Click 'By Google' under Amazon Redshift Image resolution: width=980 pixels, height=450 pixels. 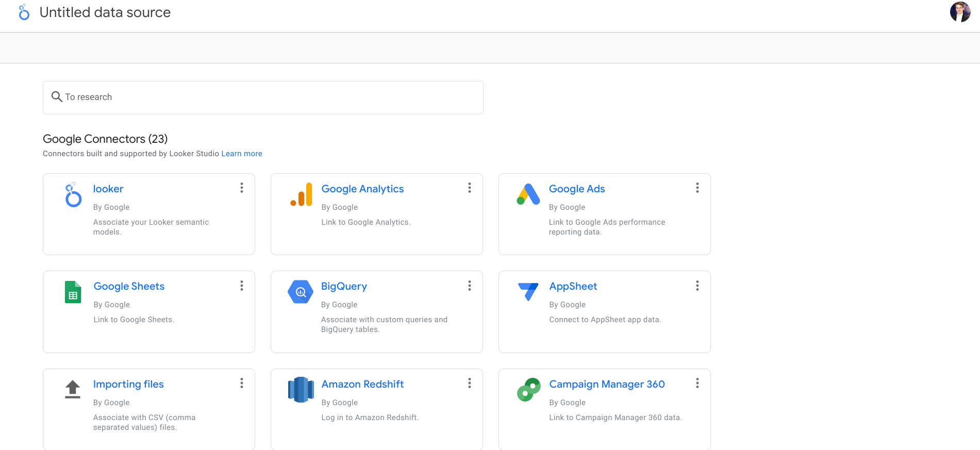pyautogui.click(x=339, y=403)
